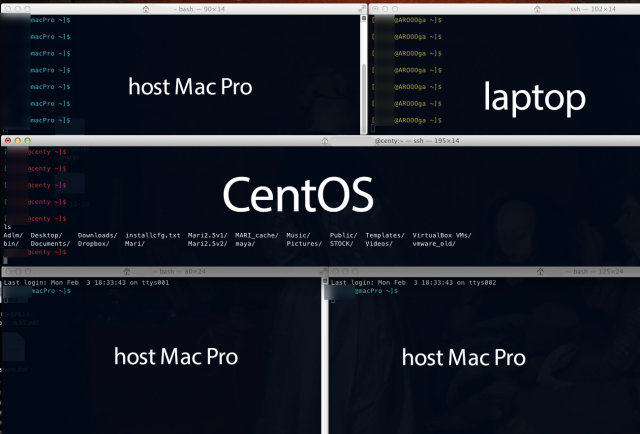Click the full-screen arrows icon in the bash 90×14 window
The height and width of the screenshot is (434, 640).
361,9
